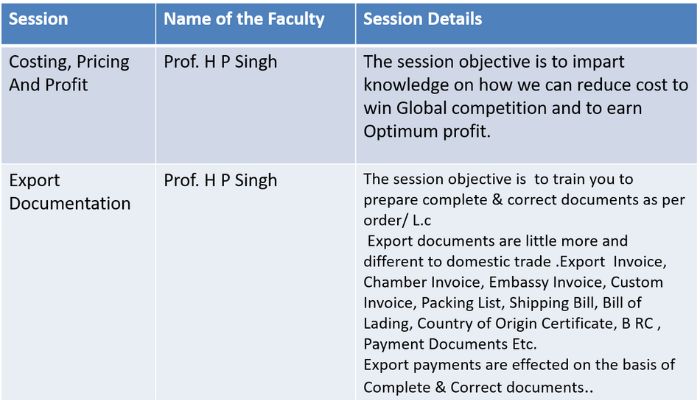Select the "Name of the Faculty" header cell
This screenshot has height=400, width=700.
[x=242, y=19]
